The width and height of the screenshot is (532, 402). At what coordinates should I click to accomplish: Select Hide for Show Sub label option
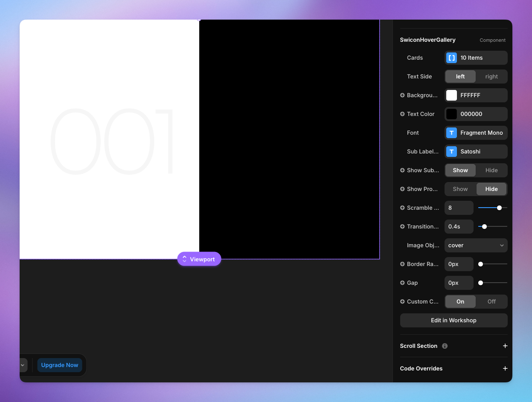pos(491,171)
